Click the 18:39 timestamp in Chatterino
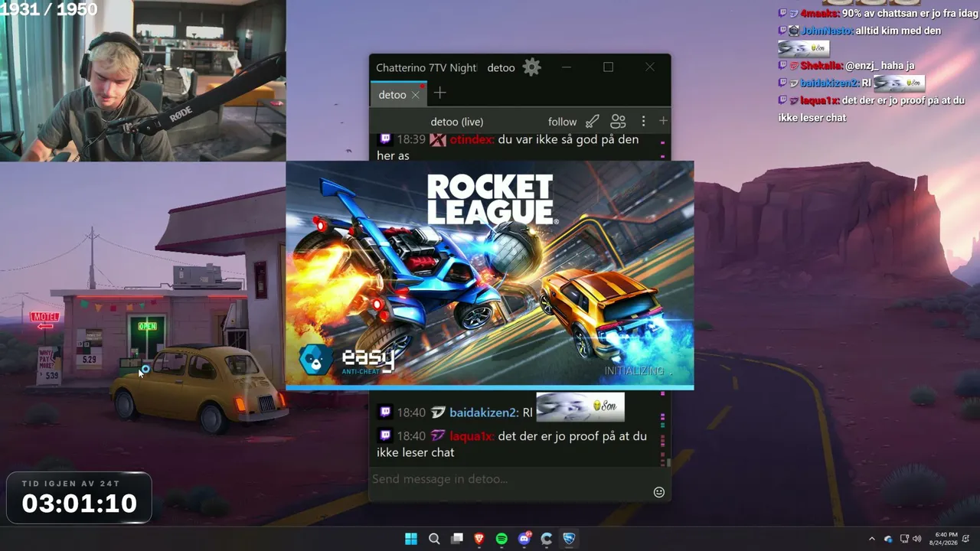Screen dimensions: 980x551 [x=411, y=139]
